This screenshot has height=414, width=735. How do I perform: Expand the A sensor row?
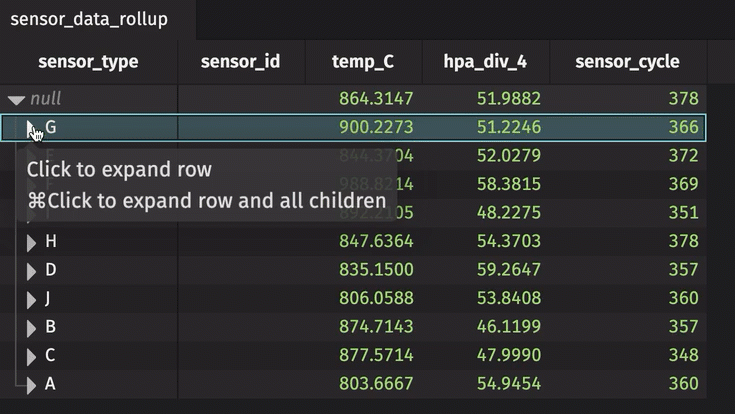click(31, 385)
